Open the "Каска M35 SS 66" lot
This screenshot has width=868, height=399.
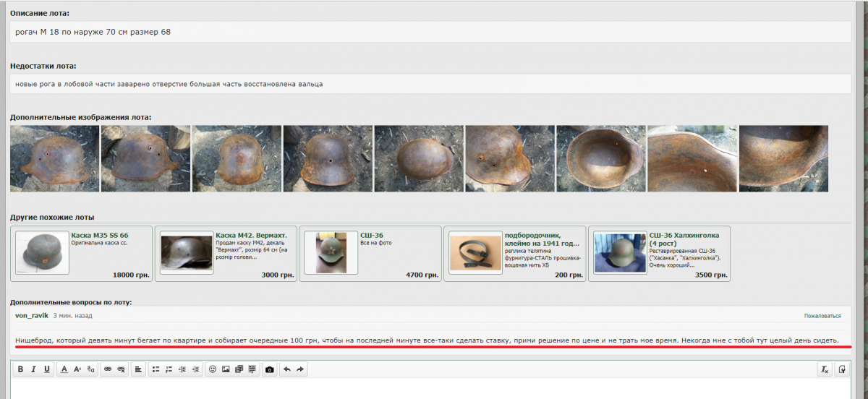click(x=99, y=236)
